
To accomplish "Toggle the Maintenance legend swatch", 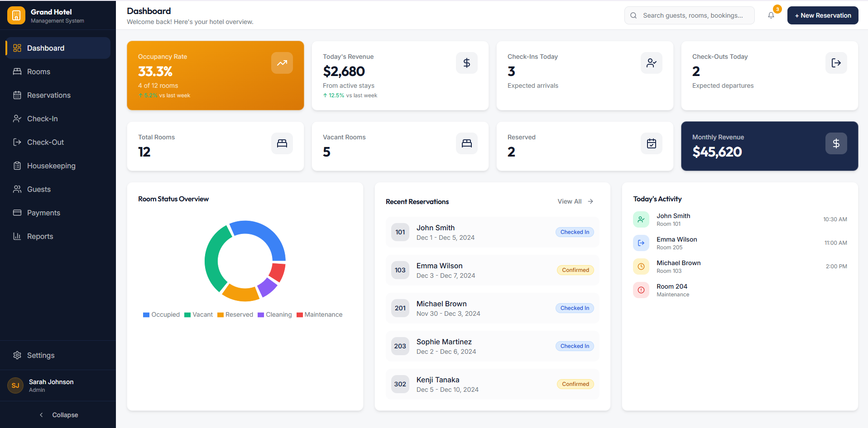I will pyautogui.click(x=300, y=315).
